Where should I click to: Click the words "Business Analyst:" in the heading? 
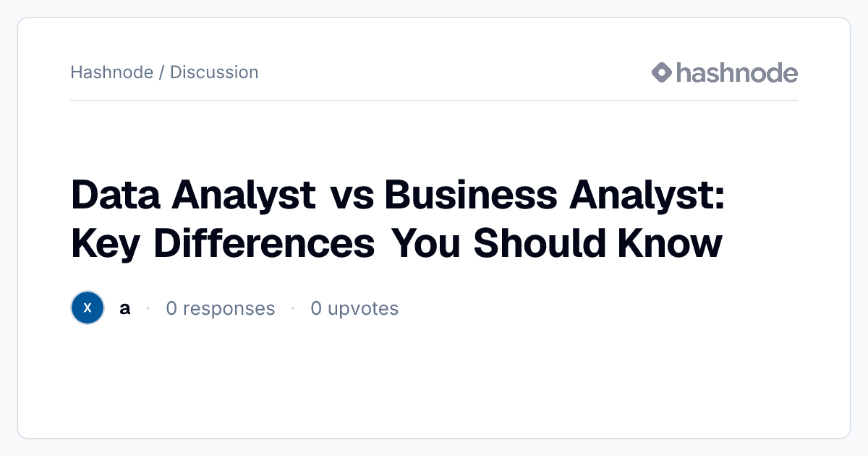555,195
